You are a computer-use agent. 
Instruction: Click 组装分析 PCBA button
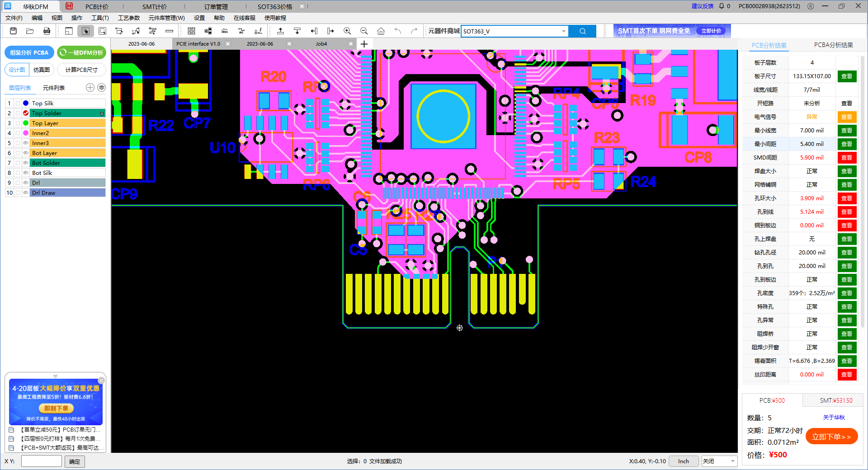29,52
